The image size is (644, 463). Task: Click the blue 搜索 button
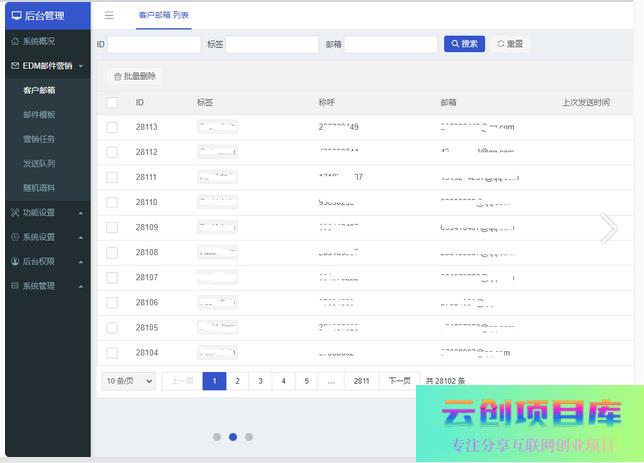464,44
